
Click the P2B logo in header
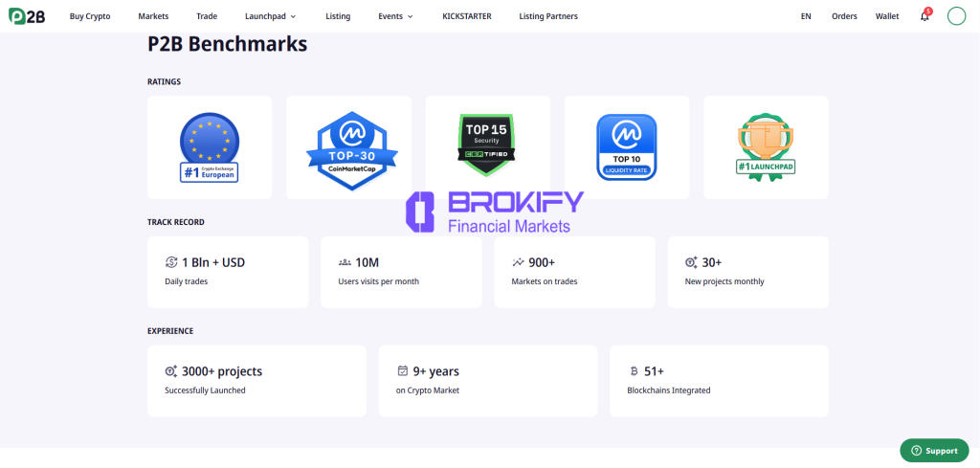[x=28, y=16]
